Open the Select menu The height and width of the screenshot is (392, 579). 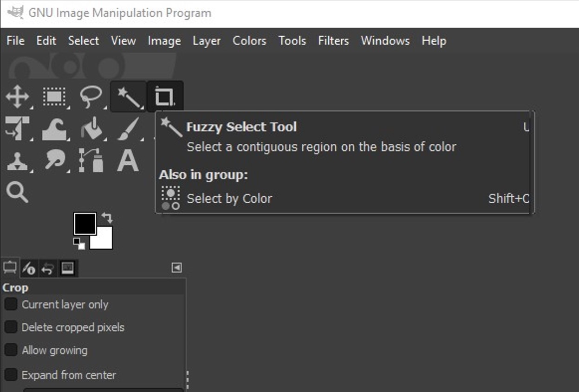click(84, 41)
